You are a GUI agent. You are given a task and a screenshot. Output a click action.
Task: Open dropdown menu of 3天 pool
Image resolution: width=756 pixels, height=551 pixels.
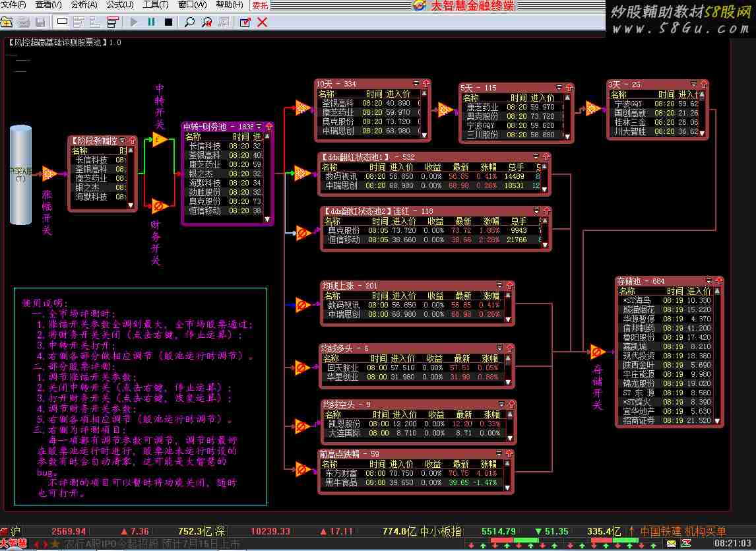pos(693,84)
